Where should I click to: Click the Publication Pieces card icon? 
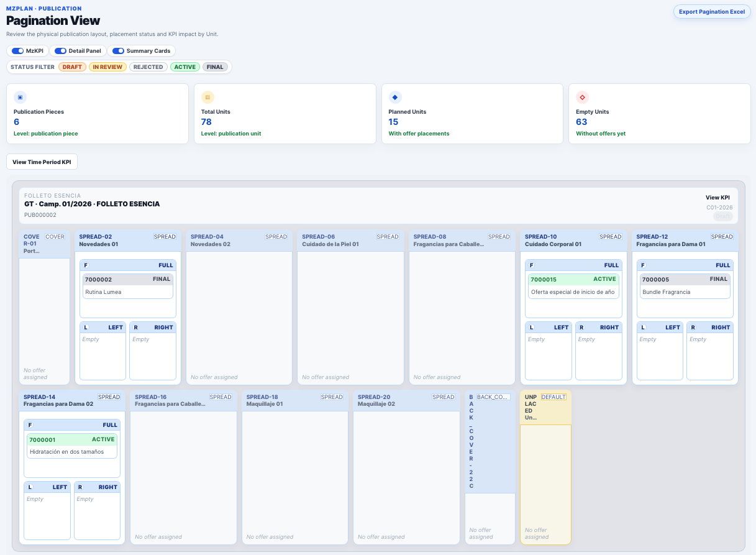[20, 97]
